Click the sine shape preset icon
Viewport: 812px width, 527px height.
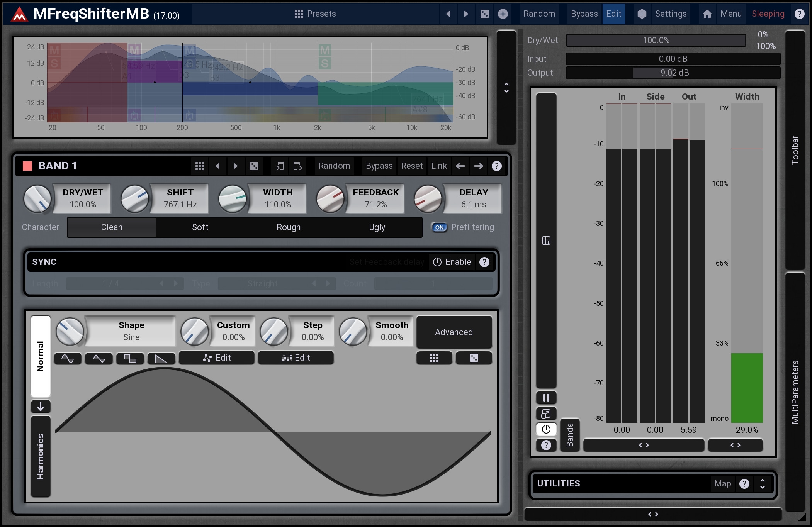click(x=68, y=359)
